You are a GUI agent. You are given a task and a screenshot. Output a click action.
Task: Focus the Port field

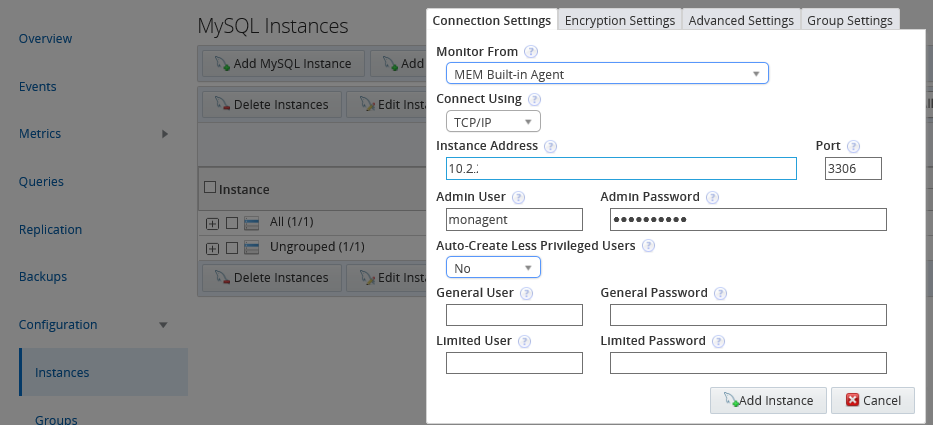[853, 168]
